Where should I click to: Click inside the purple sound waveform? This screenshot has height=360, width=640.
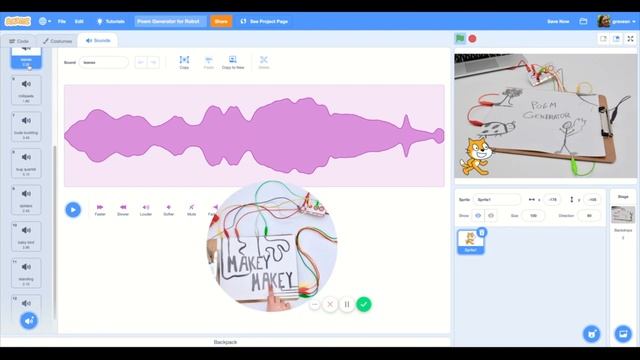coord(254,136)
